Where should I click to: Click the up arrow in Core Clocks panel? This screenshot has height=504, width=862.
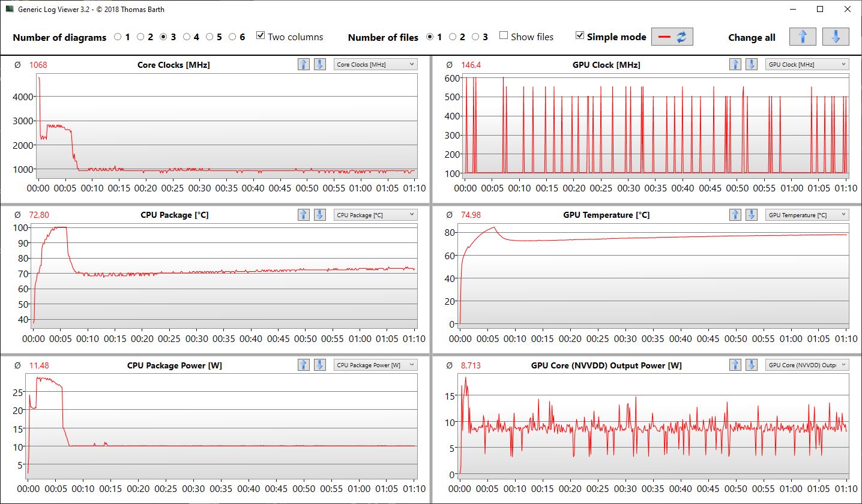coord(304,64)
